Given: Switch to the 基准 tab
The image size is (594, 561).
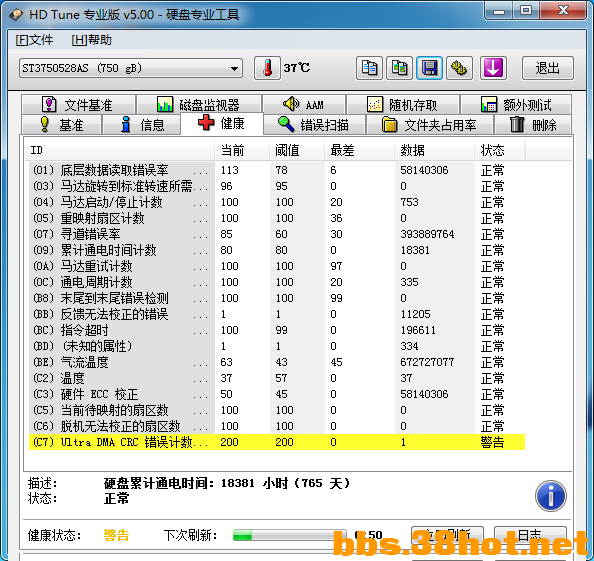Looking at the screenshot, I should pyautogui.click(x=62, y=124).
